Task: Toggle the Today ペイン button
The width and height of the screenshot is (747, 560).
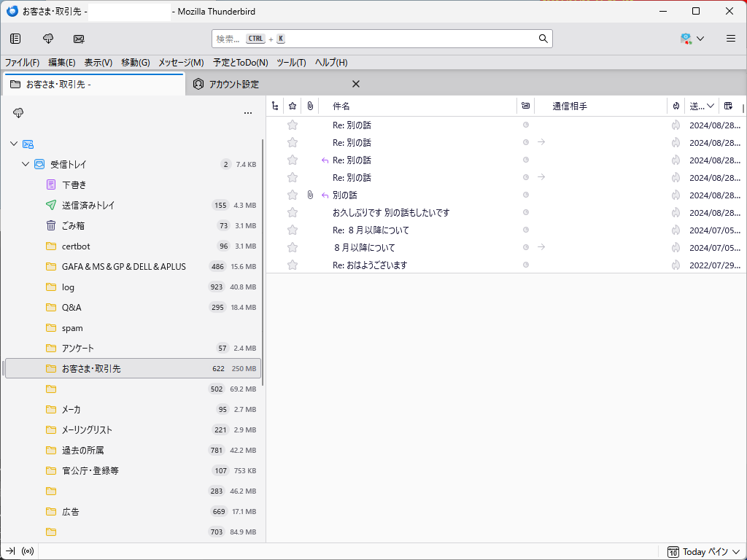Action: [x=704, y=551]
